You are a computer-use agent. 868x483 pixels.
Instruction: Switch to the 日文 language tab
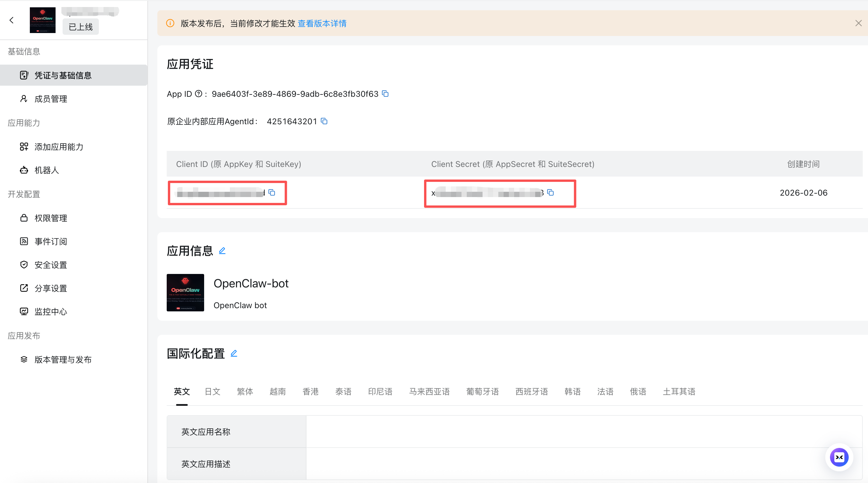coord(212,391)
